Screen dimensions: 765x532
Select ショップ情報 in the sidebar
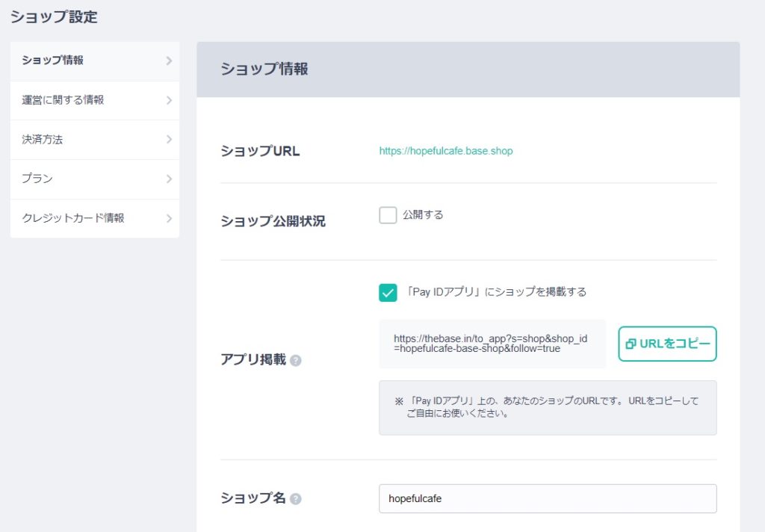[x=53, y=61]
